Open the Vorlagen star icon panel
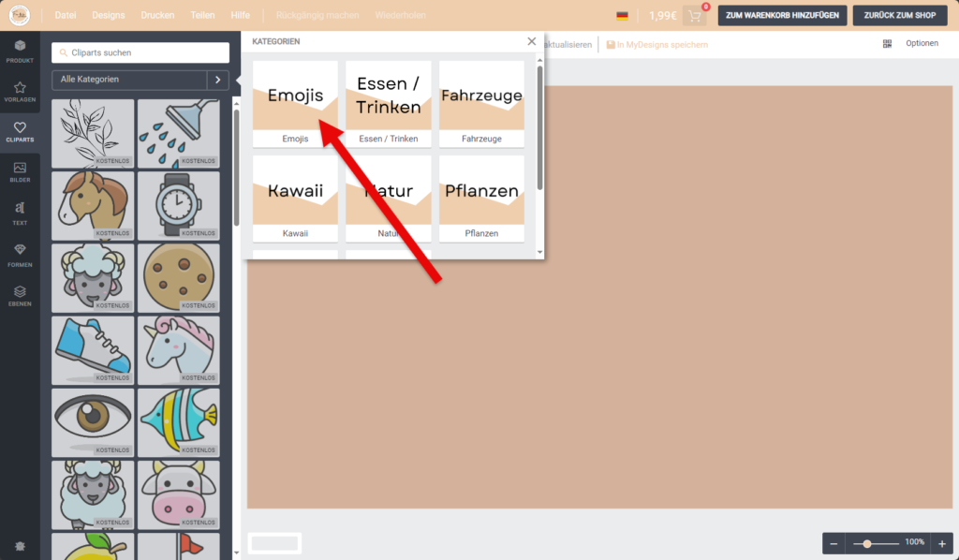Screen dimensions: 959x560 (x=20, y=91)
